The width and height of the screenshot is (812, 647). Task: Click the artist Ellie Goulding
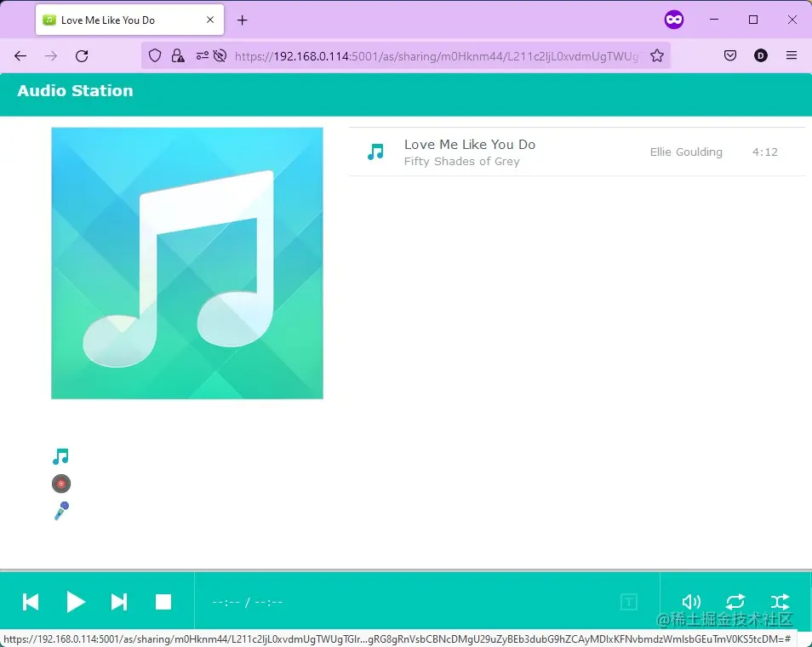(686, 152)
